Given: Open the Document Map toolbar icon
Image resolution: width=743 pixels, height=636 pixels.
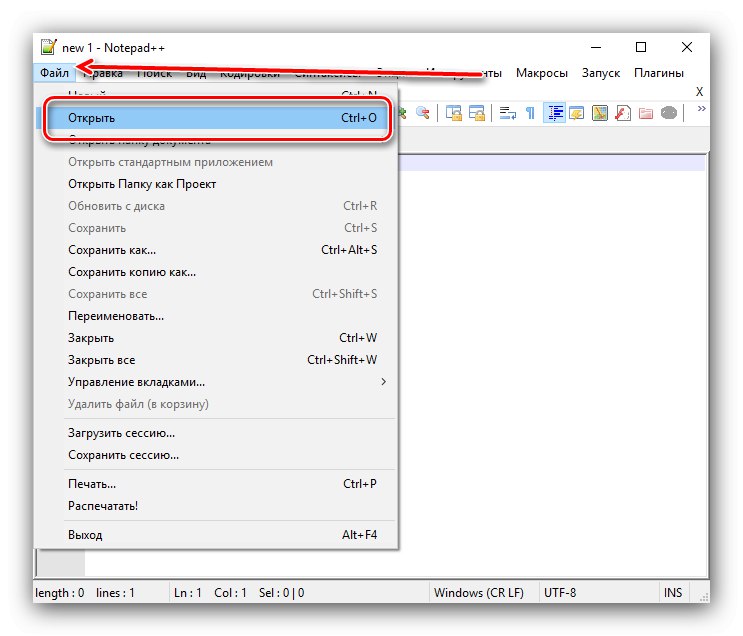Looking at the screenshot, I should (x=599, y=113).
